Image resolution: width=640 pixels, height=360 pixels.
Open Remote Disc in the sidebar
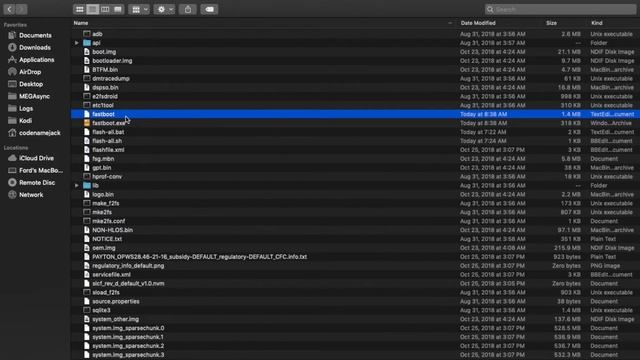pyautogui.click(x=31, y=183)
